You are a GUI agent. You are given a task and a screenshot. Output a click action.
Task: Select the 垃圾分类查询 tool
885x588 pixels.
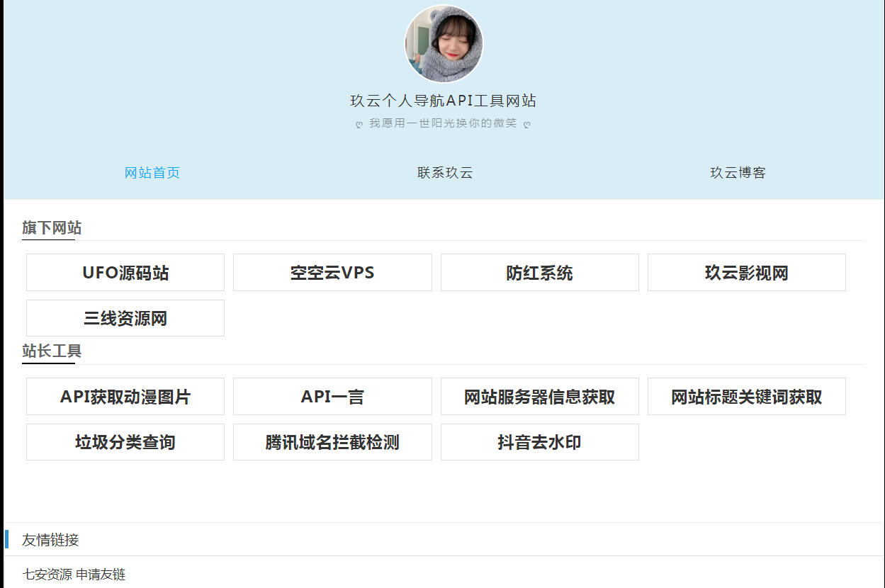(x=125, y=442)
